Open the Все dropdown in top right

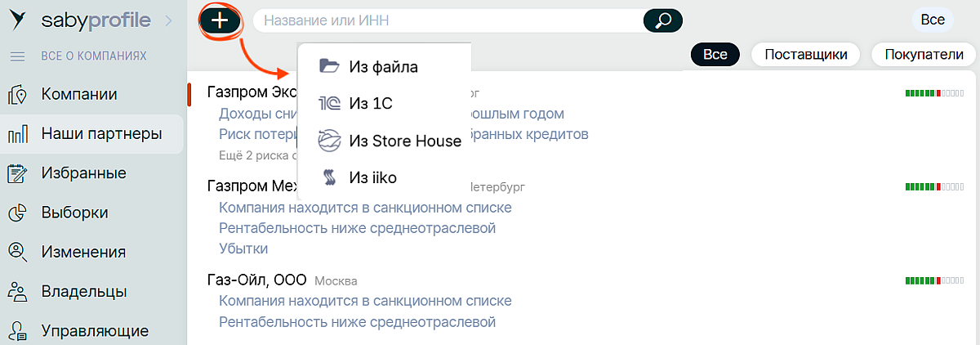click(x=932, y=20)
